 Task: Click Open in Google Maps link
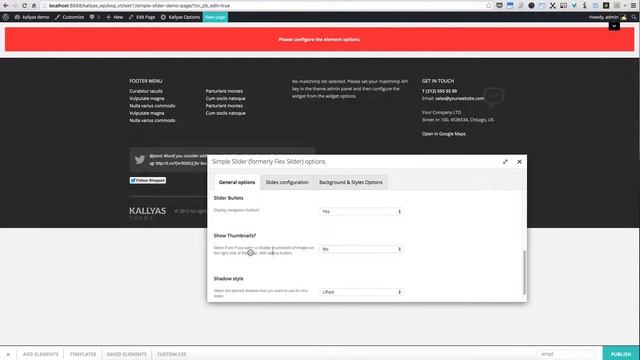pyautogui.click(x=444, y=134)
